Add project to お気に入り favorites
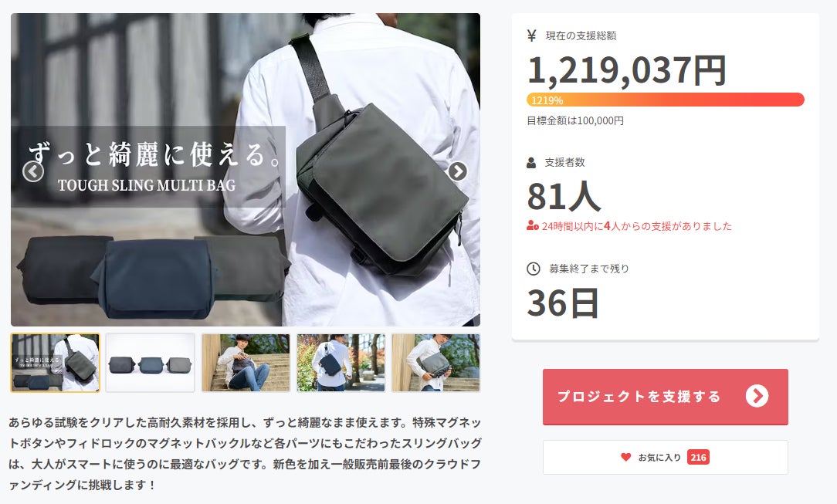The height and width of the screenshot is (504, 837). 665,457
